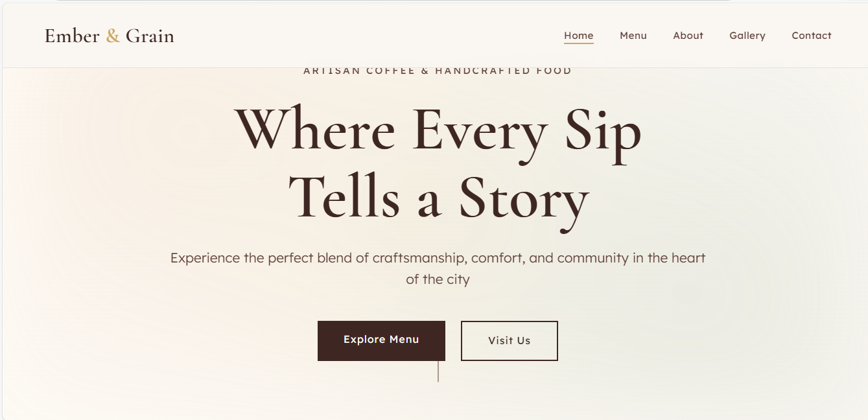Select the Gallery link in the navbar
868x420 pixels.
pos(747,36)
